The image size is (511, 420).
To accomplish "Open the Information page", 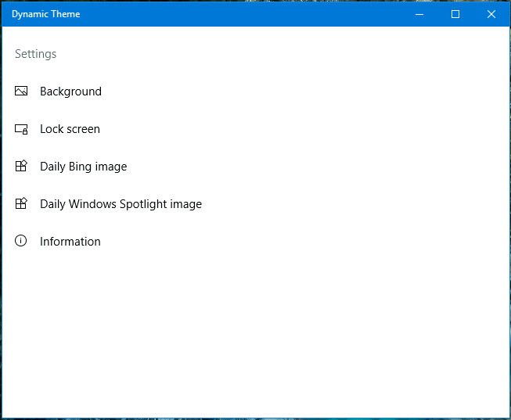I will (x=70, y=242).
